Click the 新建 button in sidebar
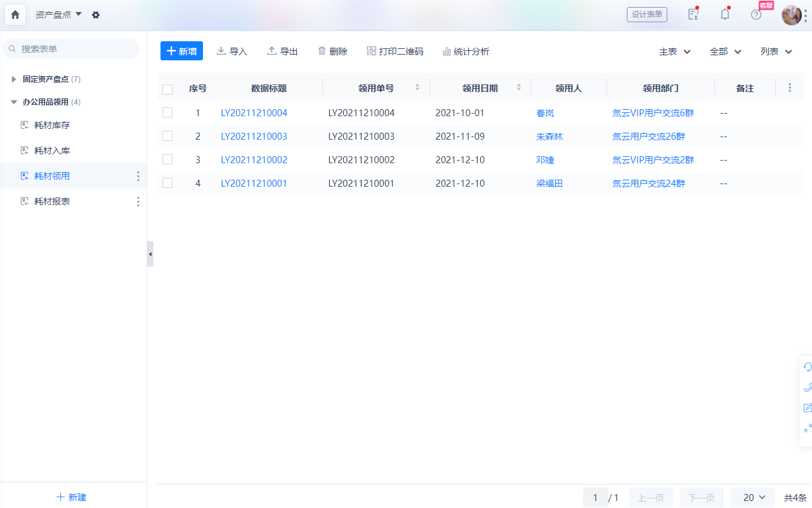 point(72,497)
